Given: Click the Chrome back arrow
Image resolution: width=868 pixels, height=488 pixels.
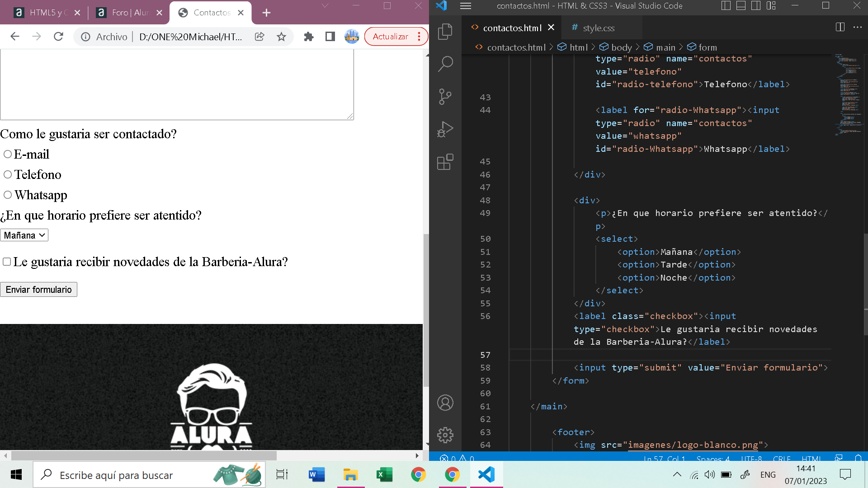Looking at the screenshot, I should 15,37.
